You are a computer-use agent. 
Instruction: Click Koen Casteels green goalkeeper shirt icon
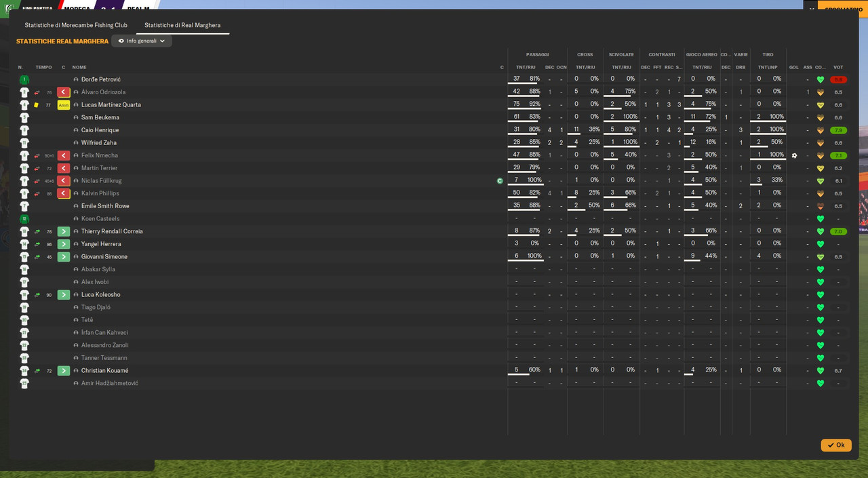click(x=24, y=219)
